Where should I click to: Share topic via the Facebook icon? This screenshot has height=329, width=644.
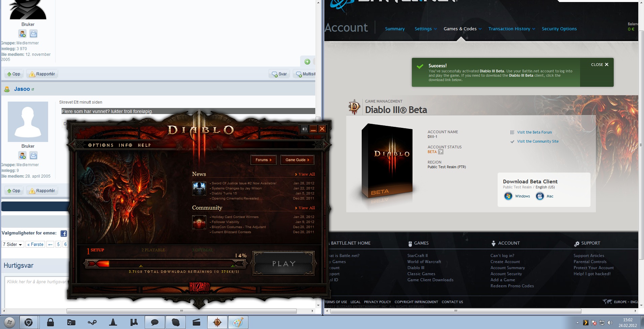tap(64, 233)
